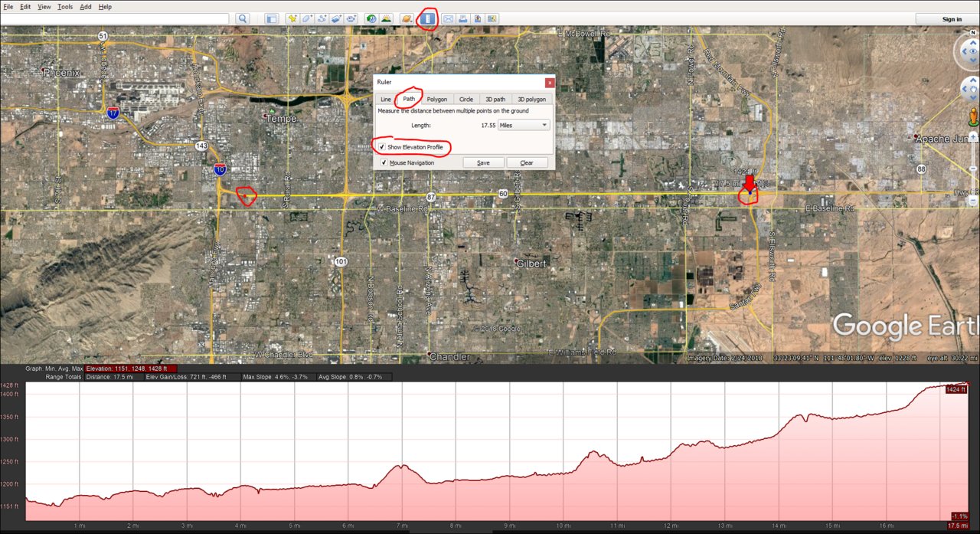Toggle the Mouse Navigation checkbox
Screen dimensions: 980x534
tap(384, 162)
